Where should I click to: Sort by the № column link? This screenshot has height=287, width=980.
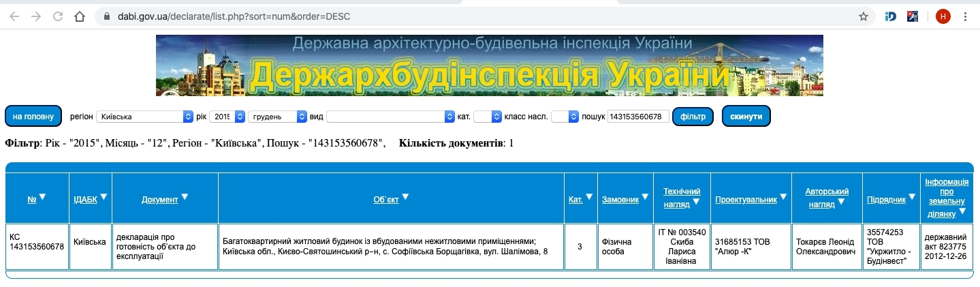click(31, 200)
